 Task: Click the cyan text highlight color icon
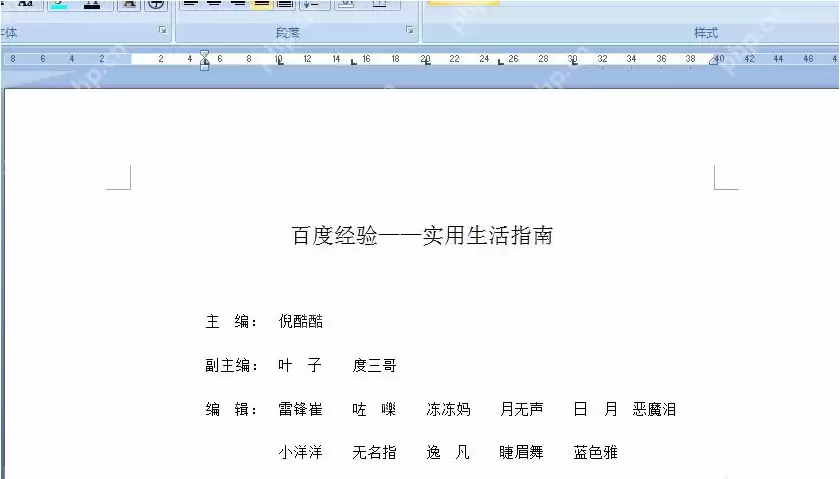coord(59,4)
